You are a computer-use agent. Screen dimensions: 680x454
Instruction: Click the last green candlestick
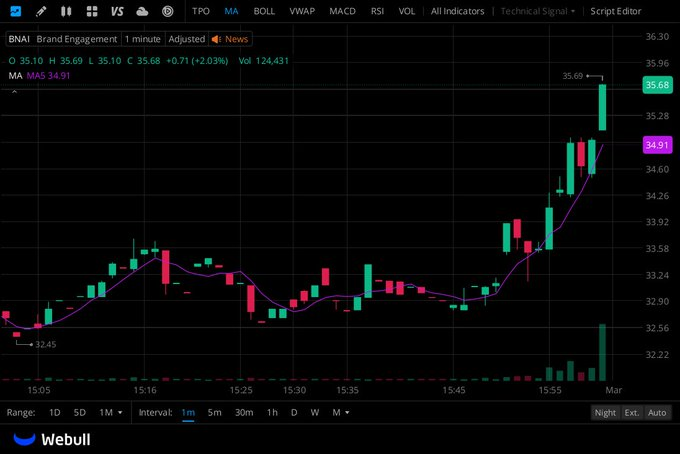tap(602, 107)
